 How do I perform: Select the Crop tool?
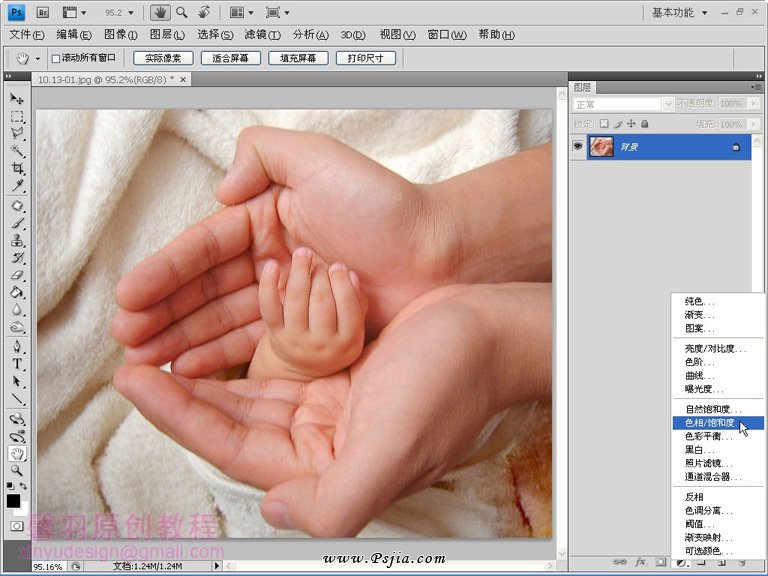click(x=17, y=169)
